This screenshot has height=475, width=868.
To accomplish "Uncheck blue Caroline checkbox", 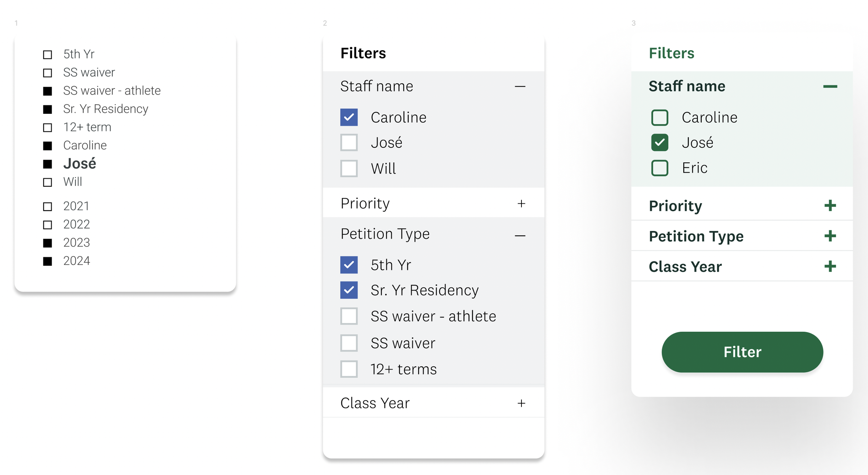I will pos(349,117).
